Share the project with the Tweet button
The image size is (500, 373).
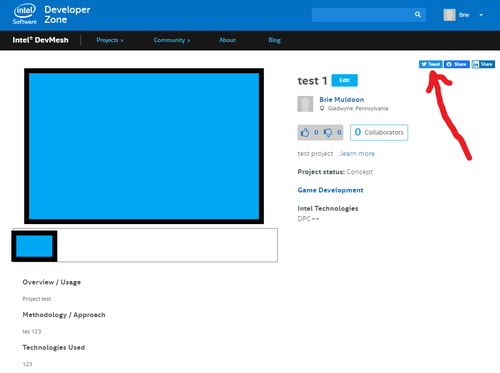430,64
